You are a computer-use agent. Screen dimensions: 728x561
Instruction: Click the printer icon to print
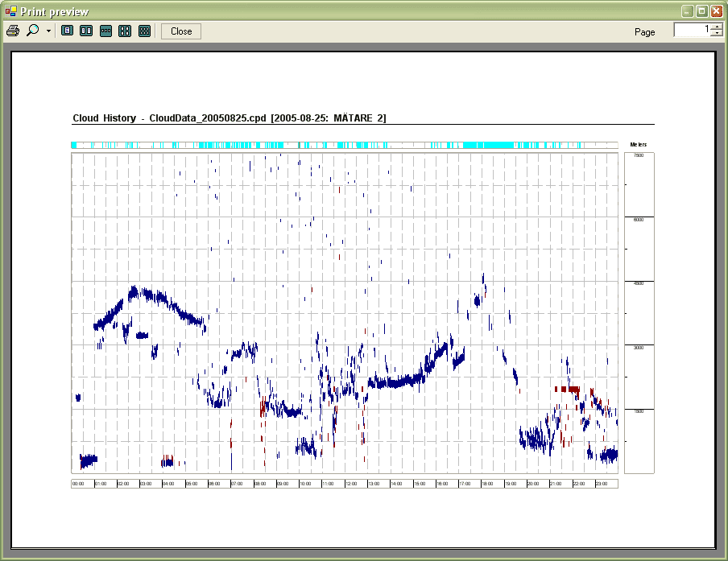[x=13, y=31]
